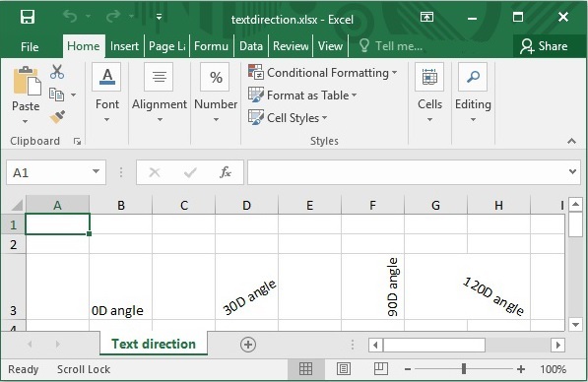Click the cell containing 0D angle
The width and height of the screenshot is (588, 382).
tap(121, 286)
